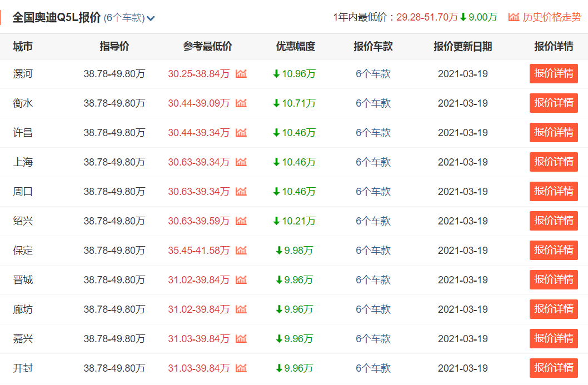The height and width of the screenshot is (385, 588).
Task: Open price trend chart icon for 廊坊
Action: 241,309
